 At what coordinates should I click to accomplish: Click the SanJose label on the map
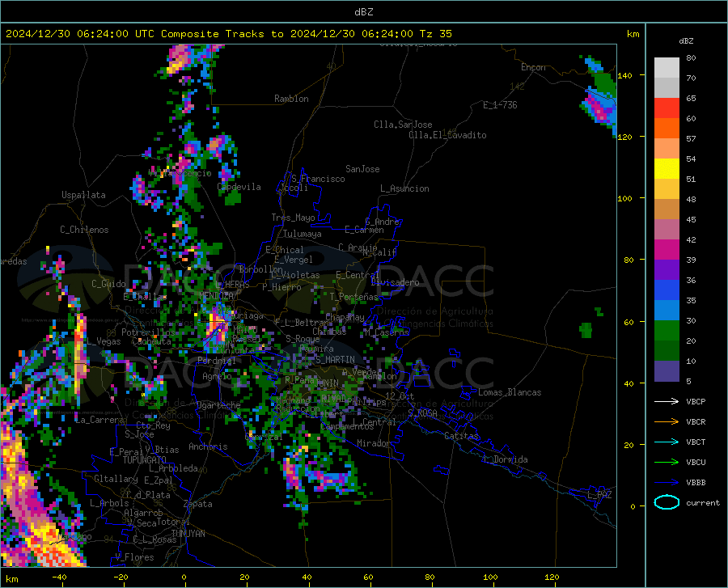tap(362, 169)
